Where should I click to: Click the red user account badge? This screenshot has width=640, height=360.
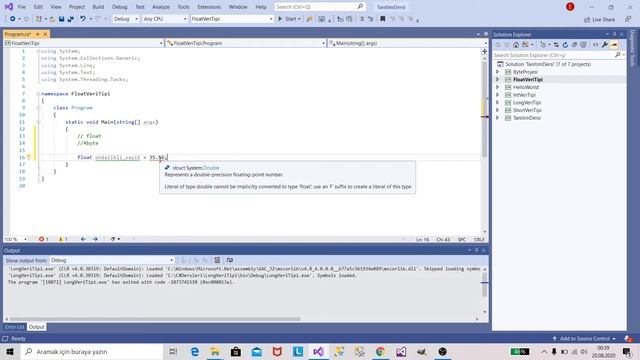(570, 7)
